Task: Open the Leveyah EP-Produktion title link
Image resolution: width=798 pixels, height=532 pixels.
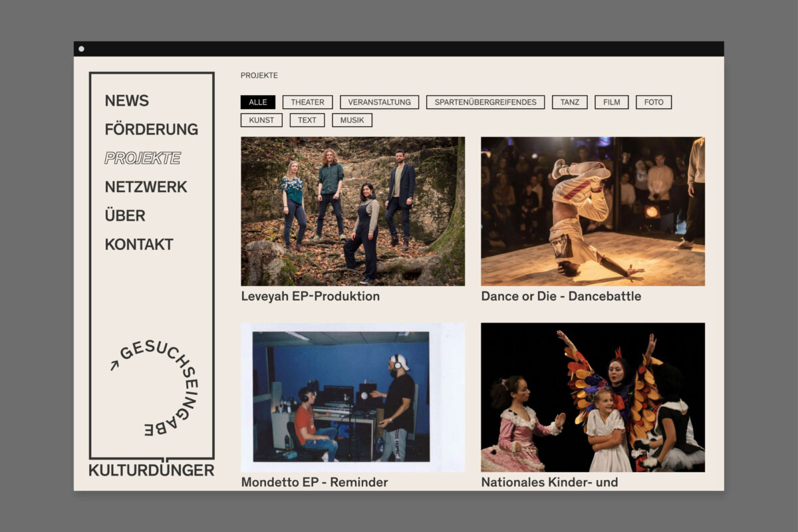Action: coord(311,297)
